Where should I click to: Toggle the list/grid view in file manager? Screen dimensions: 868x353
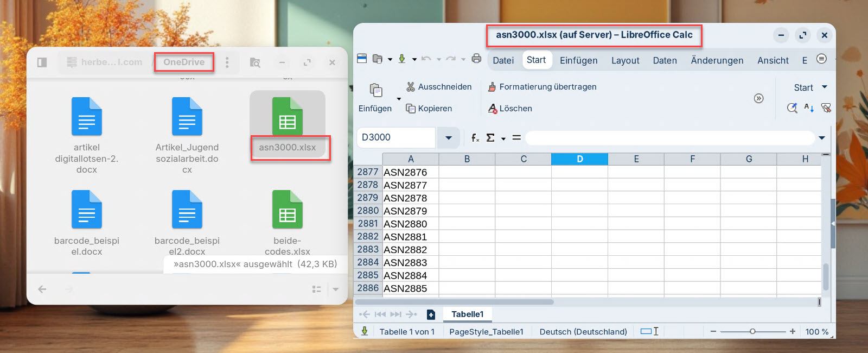(317, 289)
